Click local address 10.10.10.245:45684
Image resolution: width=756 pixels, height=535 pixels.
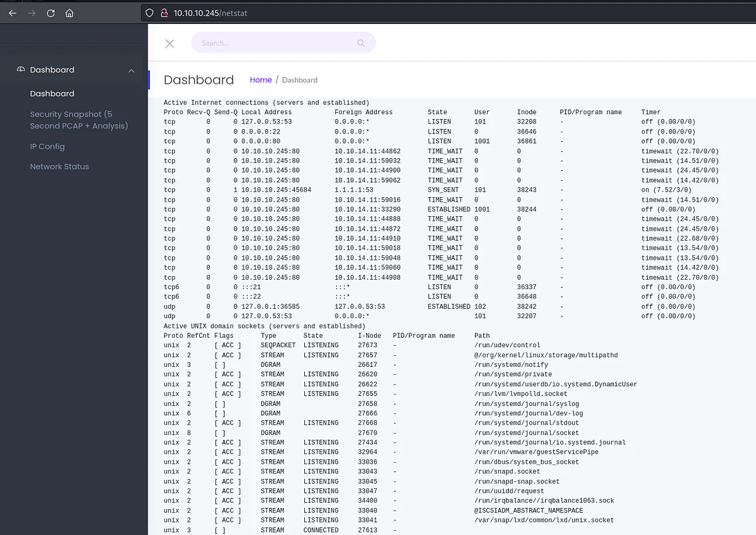point(276,190)
